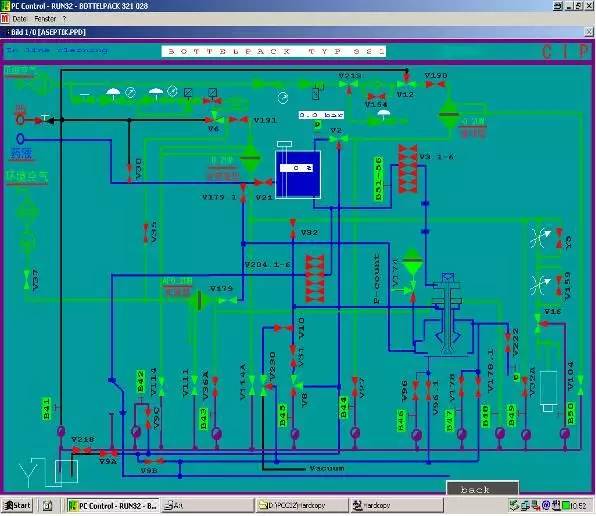Click valve V36A symbol
This screenshot has height=516, width=596.
click(215, 387)
